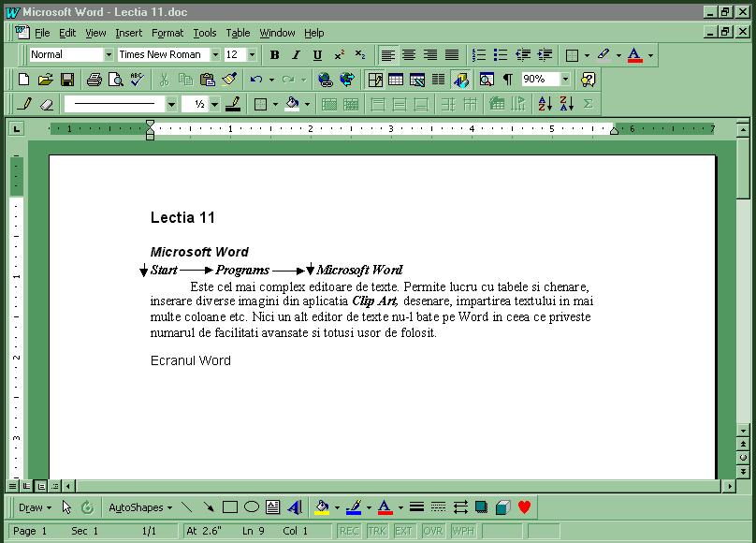Expand the ½ line weight dropdown
This screenshot has height=543, width=756.
coord(214,104)
